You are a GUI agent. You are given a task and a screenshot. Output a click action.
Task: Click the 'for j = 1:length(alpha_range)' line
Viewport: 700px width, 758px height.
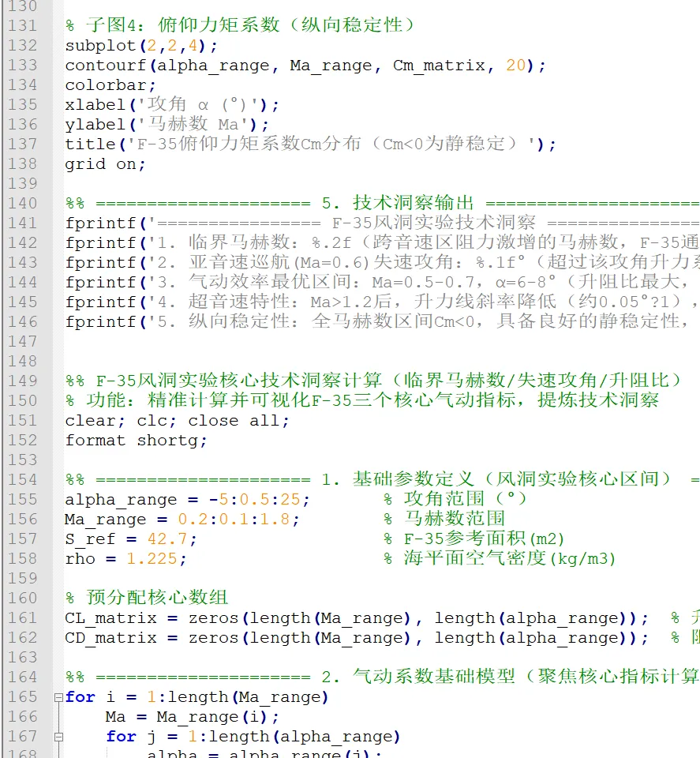click(253, 737)
